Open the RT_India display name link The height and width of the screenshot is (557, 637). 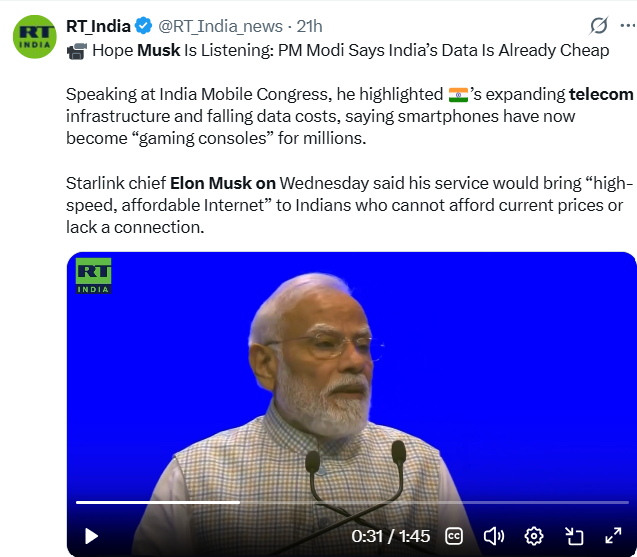[x=98, y=26]
